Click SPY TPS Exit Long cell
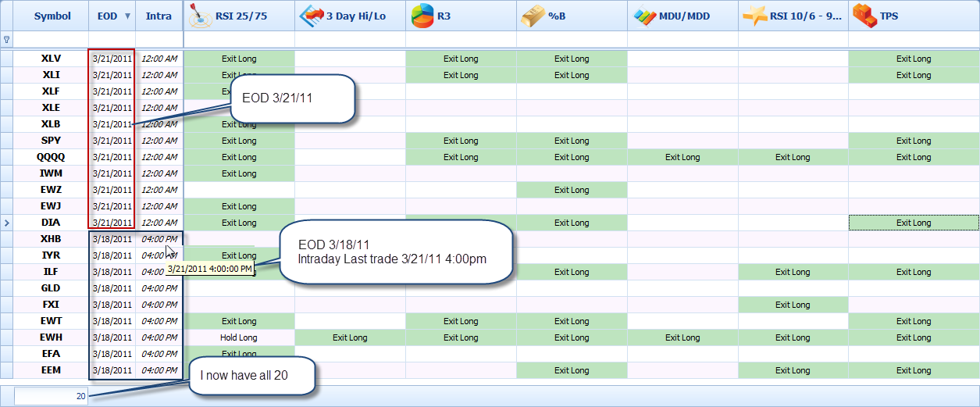 click(914, 141)
